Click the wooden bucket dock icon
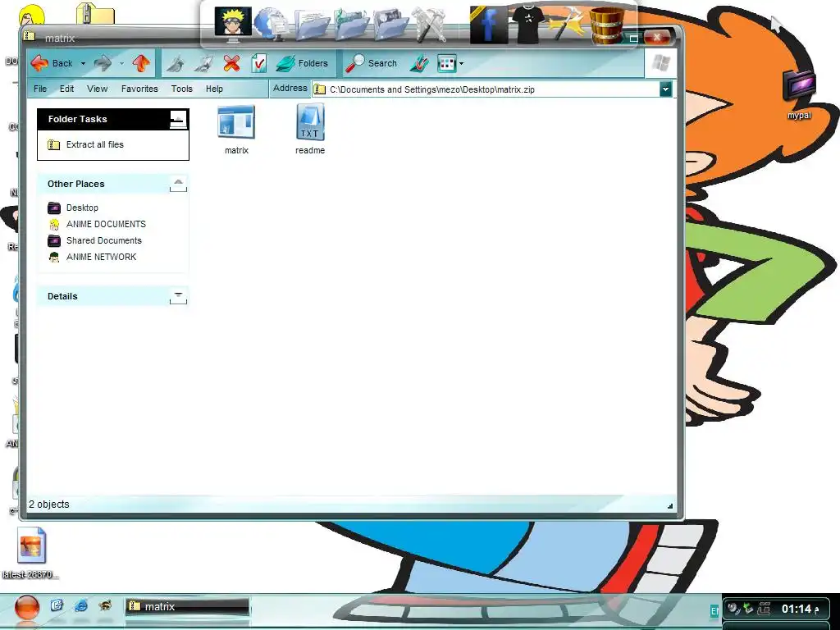This screenshot has width=840, height=630. [606, 25]
